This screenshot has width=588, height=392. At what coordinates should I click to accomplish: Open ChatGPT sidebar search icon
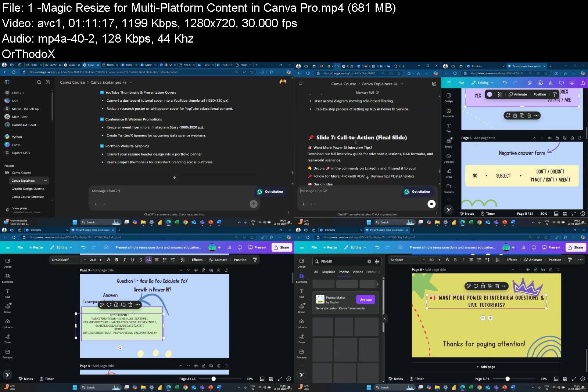(x=39, y=82)
